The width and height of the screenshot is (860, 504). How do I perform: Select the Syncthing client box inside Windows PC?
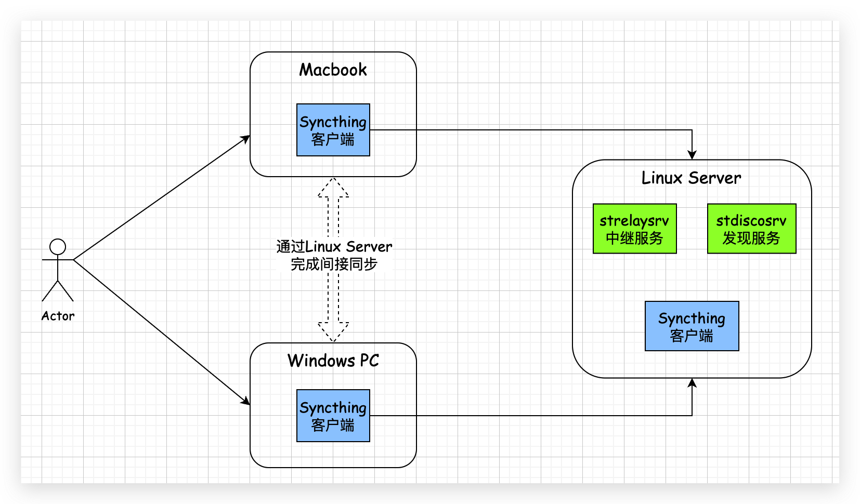(333, 416)
